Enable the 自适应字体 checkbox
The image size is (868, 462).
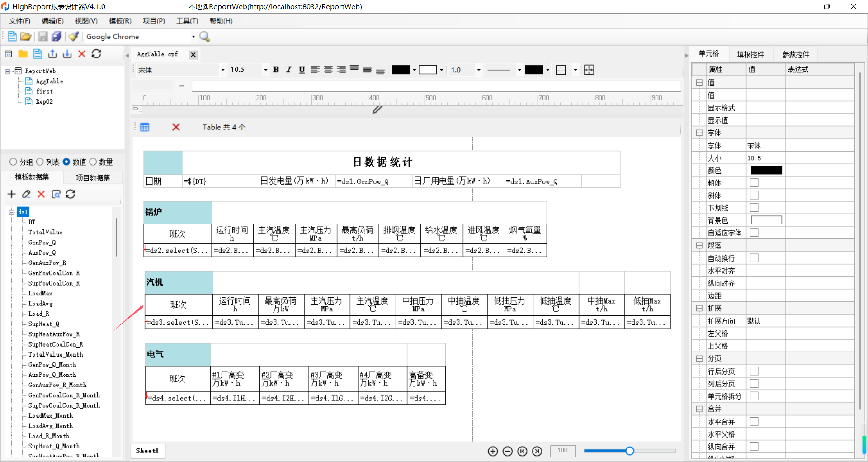754,233
